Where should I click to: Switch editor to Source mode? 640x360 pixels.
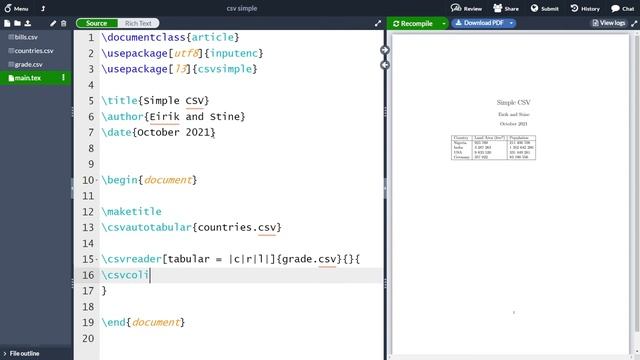click(97, 23)
